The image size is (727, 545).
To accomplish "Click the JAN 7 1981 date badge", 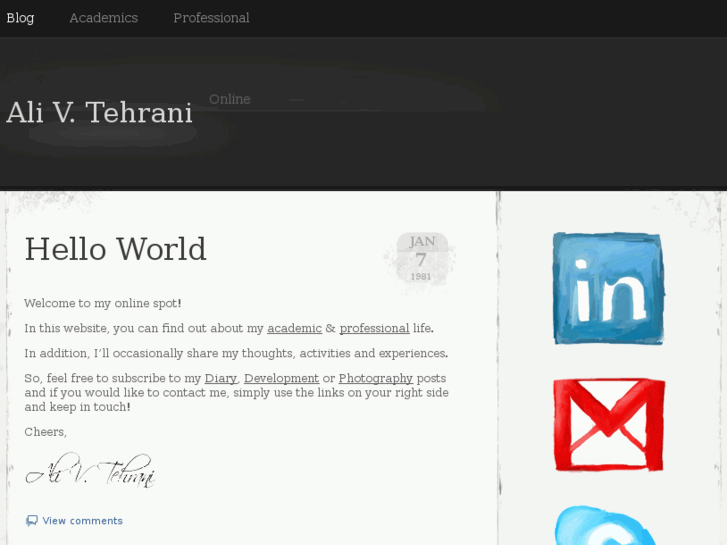I will click(421, 258).
